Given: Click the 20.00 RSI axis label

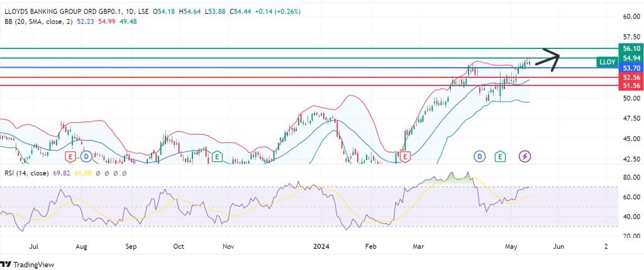Looking at the screenshot, I should point(631,236).
